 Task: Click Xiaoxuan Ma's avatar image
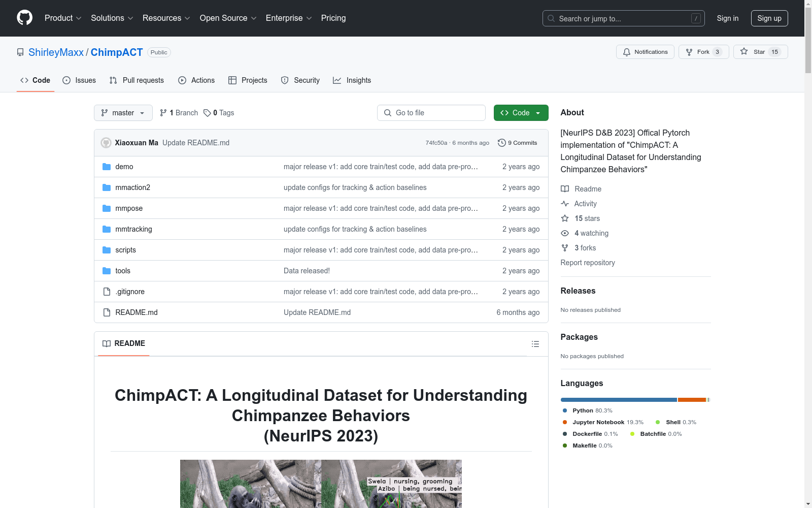coord(106,143)
